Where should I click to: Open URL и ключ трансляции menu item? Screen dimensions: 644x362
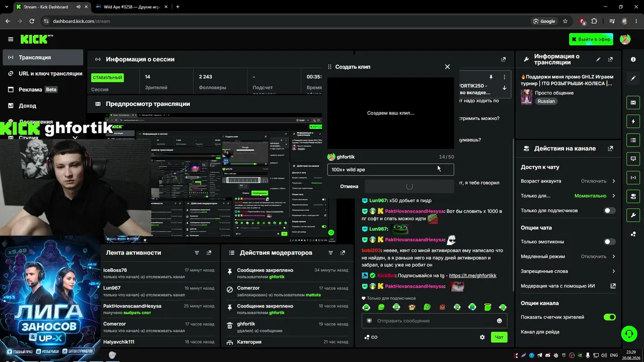pos(43,73)
